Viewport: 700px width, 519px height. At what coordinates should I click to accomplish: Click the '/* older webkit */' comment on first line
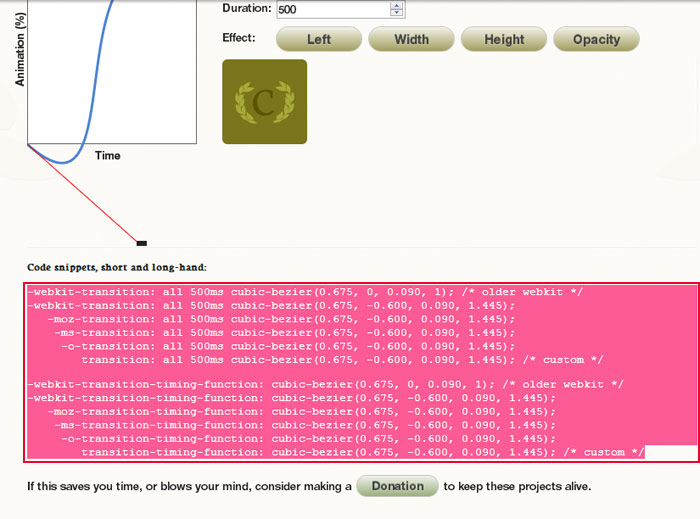(x=522, y=292)
